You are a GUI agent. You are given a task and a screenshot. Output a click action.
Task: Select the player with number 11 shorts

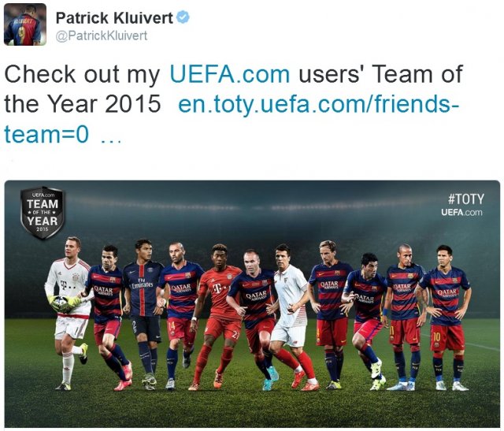click(404, 317)
